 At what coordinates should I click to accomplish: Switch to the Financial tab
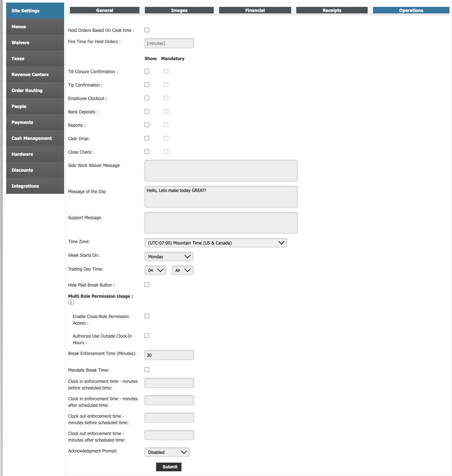tap(255, 10)
